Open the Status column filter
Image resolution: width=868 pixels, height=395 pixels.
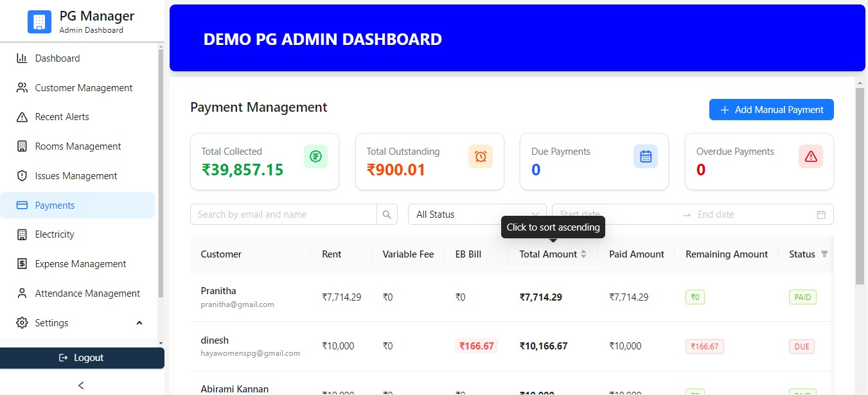[x=823, y=254]
